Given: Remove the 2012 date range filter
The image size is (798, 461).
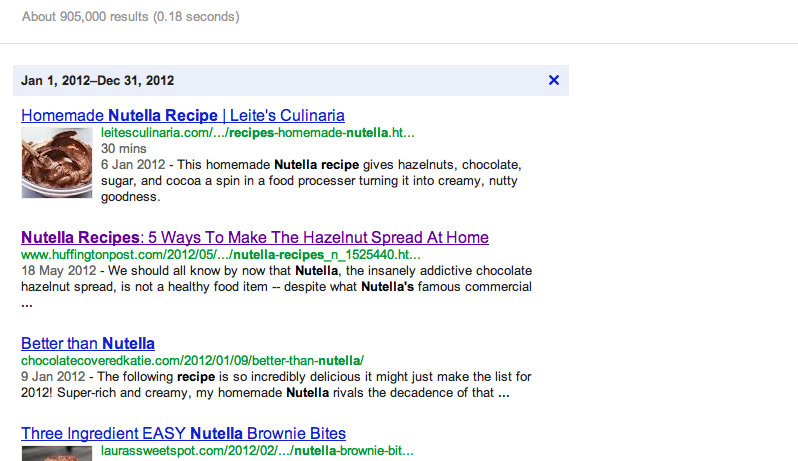Looking at the screenshot, I should pos(554,80).
